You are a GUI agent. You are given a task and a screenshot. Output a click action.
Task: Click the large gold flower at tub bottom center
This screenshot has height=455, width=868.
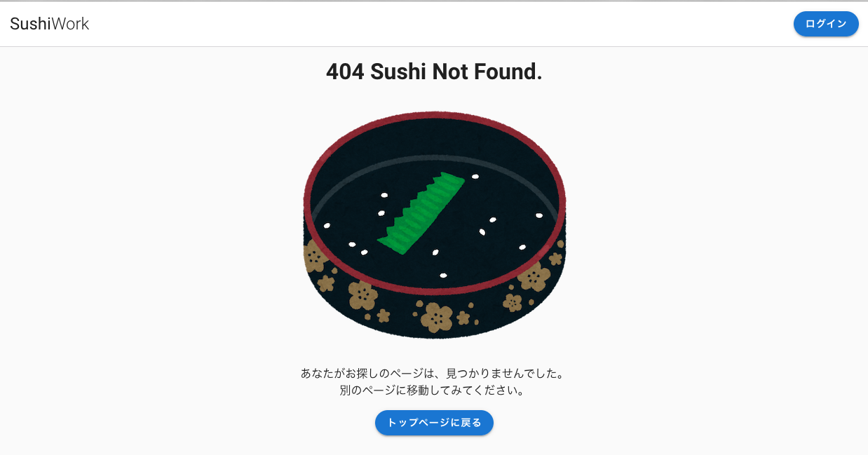[436, 318]
